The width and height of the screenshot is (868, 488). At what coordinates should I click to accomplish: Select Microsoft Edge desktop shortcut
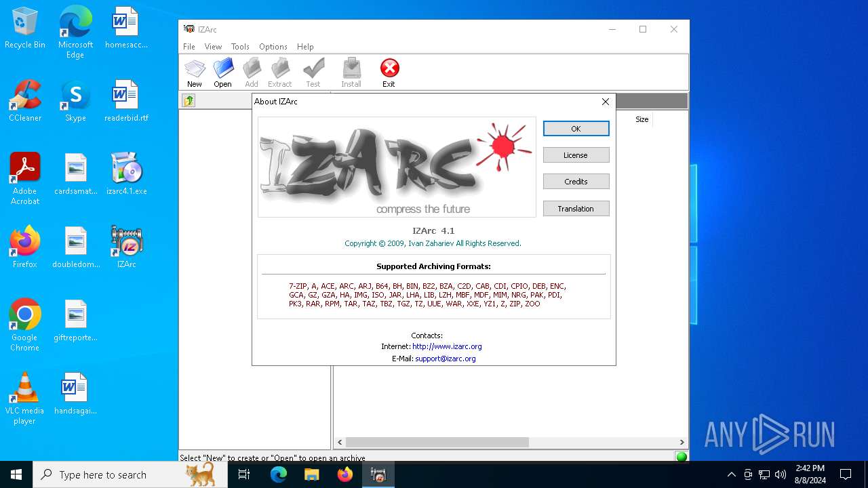click(75, 33)
